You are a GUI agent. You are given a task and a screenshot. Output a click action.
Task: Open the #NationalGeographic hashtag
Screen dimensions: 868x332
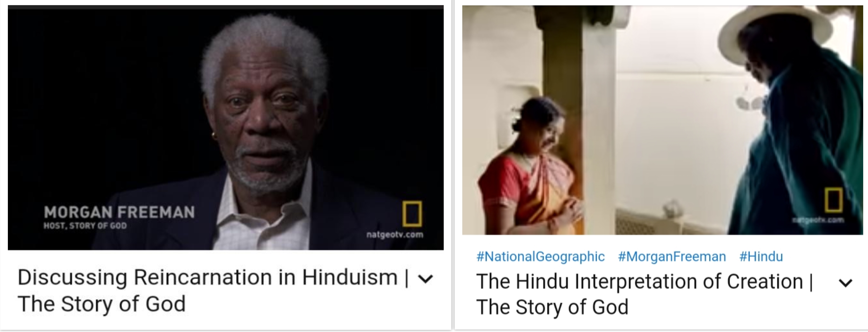click(x=540, y=257)
